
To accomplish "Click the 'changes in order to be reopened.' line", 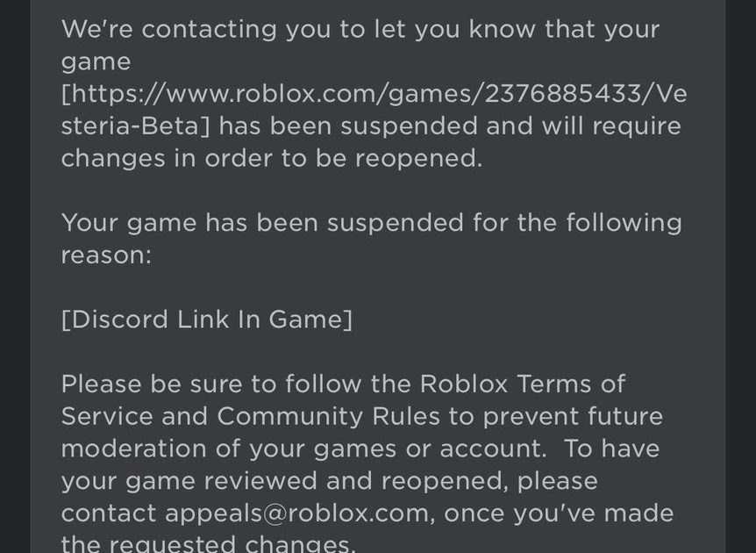I will (272, 158).
